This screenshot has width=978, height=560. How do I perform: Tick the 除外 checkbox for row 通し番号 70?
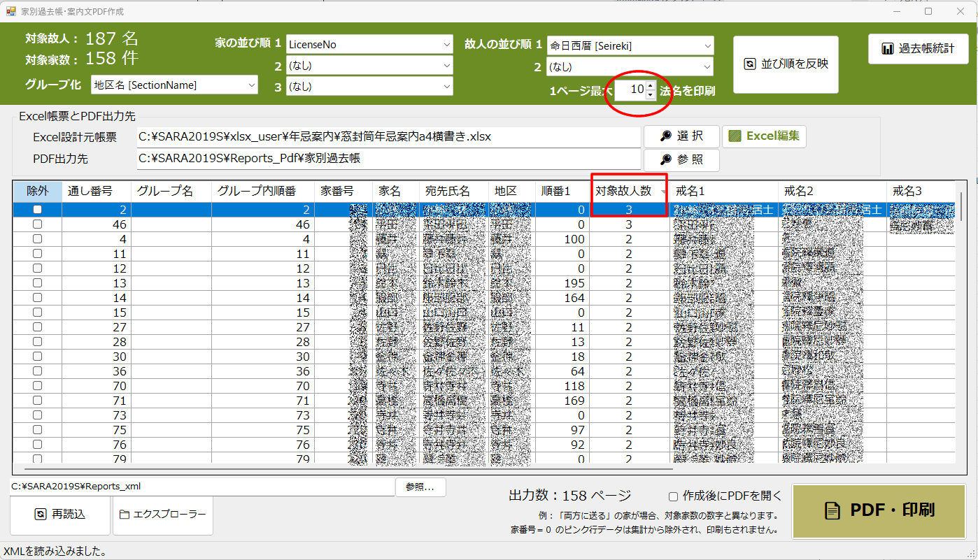pyautogui.click(x=37, y=386)
